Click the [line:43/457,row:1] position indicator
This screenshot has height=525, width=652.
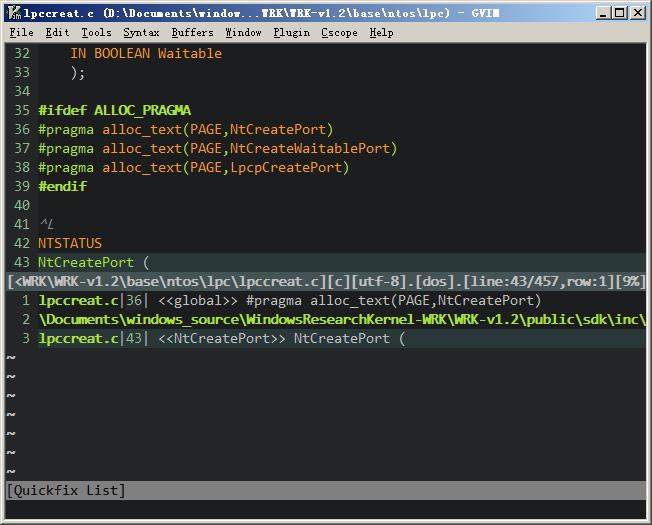click(x=538, y=281)
